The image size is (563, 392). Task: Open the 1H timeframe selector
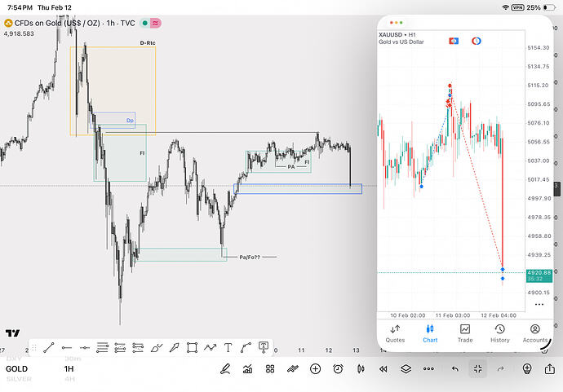click(69, 368)
